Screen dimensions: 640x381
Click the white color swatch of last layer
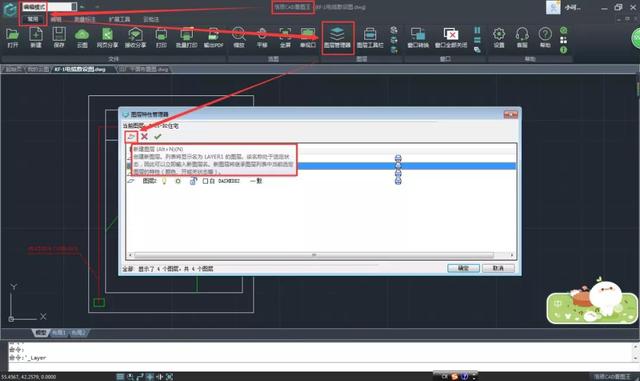pyautogui.click(x=205, y=181)
